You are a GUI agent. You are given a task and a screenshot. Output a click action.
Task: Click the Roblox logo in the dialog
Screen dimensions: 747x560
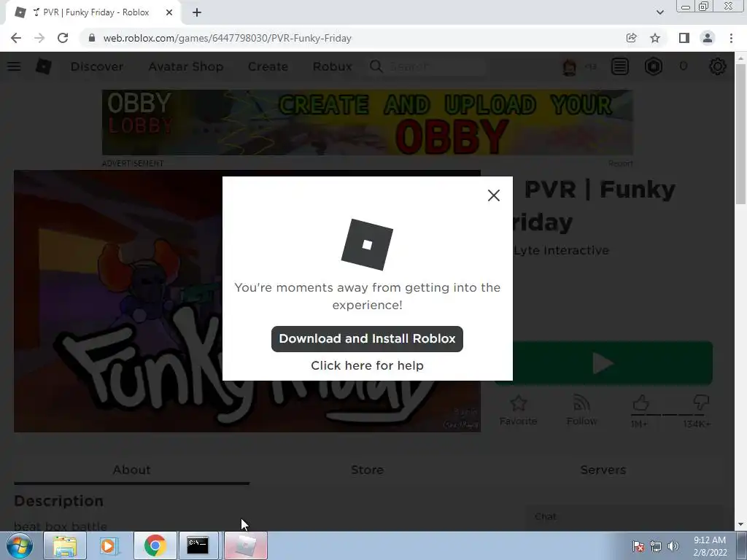tap(367, 244)
